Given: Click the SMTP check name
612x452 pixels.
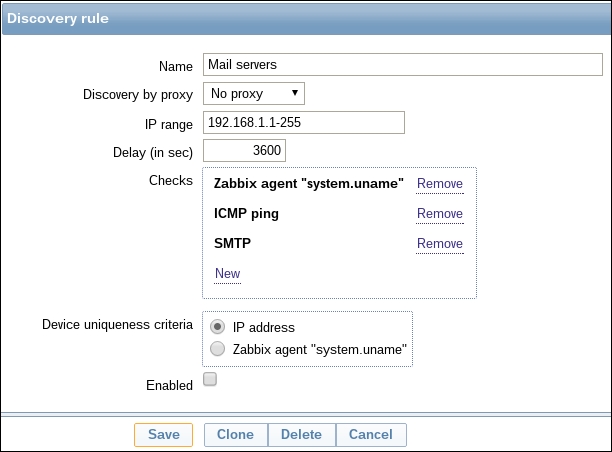Looking at the screenshot, I should pyautogui.click(x=233, y=244).
